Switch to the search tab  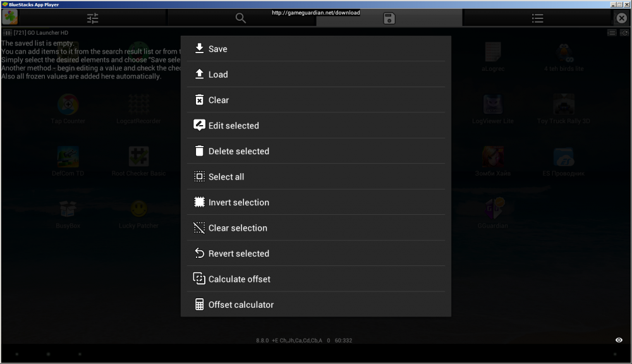pos(241,18)
